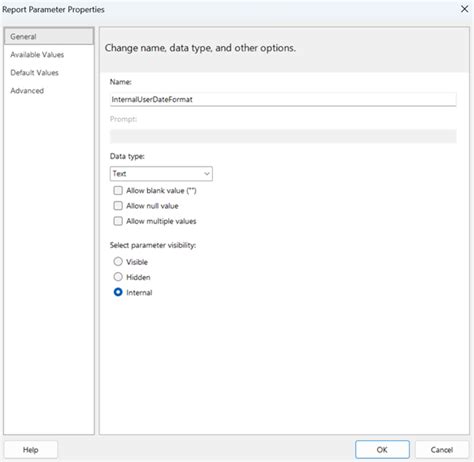Click the Name input field
Screen dimensions: 474x462
click(283, 99)
